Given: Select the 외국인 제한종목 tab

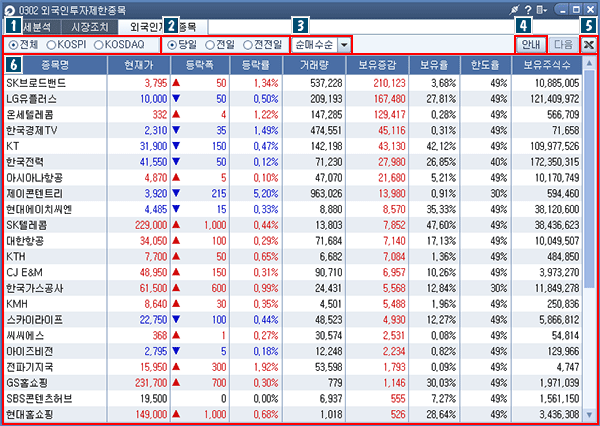Looking at the screenshot, I should (163, 27).
